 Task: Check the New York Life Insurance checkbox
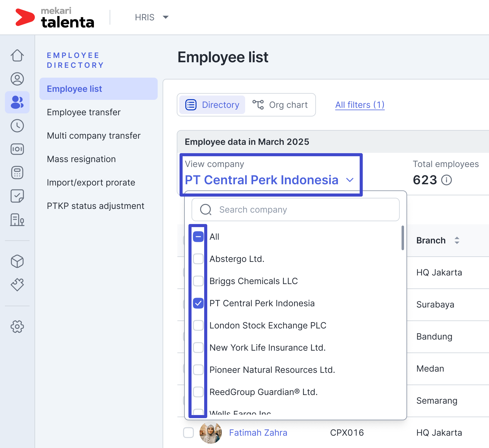click(198, 348)
